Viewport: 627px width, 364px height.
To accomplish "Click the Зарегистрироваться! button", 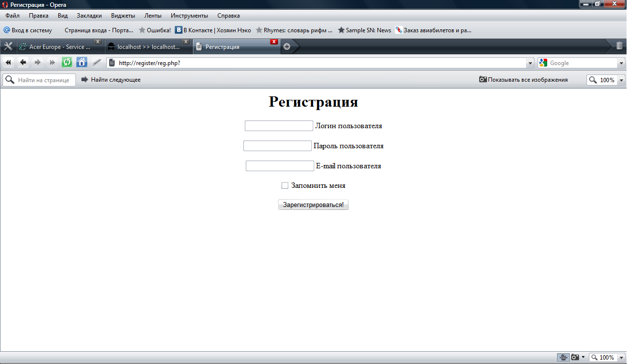I will 313,205.
